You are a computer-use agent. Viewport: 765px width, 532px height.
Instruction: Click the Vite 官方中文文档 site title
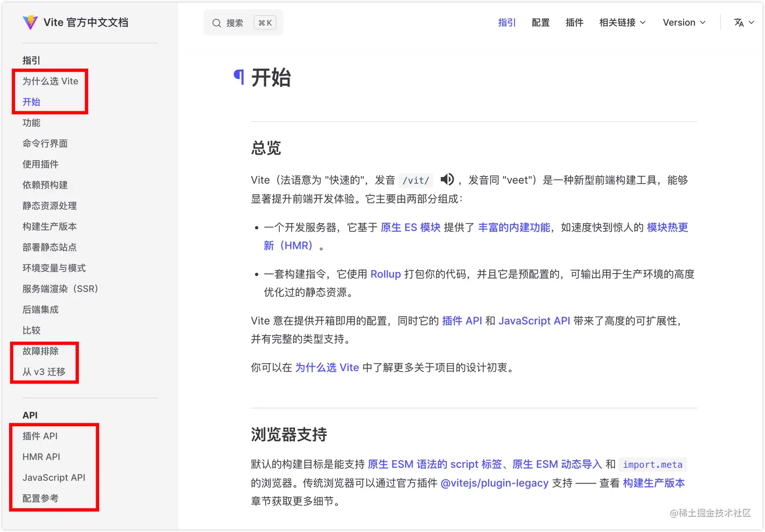(86, 22)
